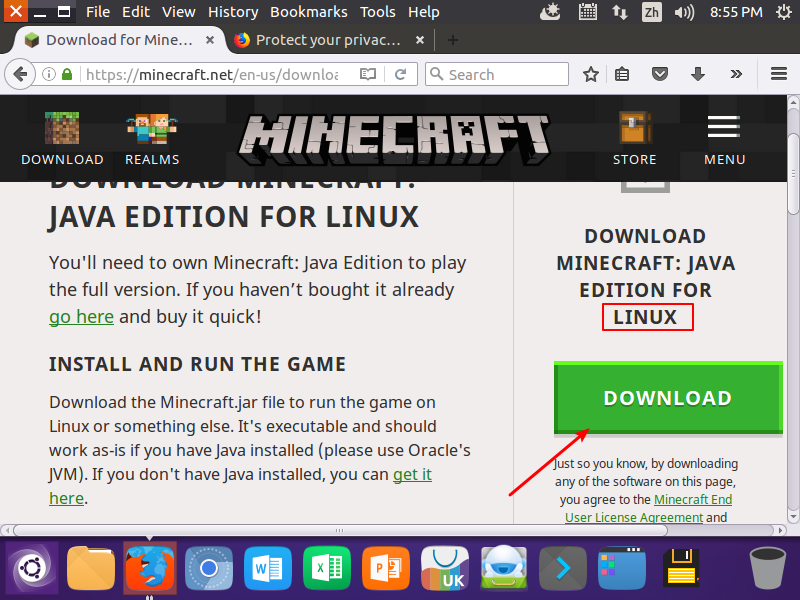
Task: Launch Chromium browser from dock
Action: (209, 568)
